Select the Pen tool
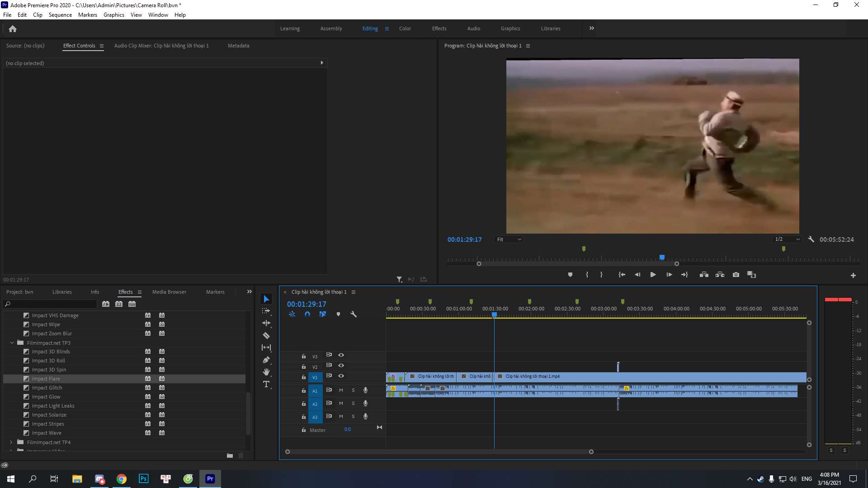 point(266,360)
